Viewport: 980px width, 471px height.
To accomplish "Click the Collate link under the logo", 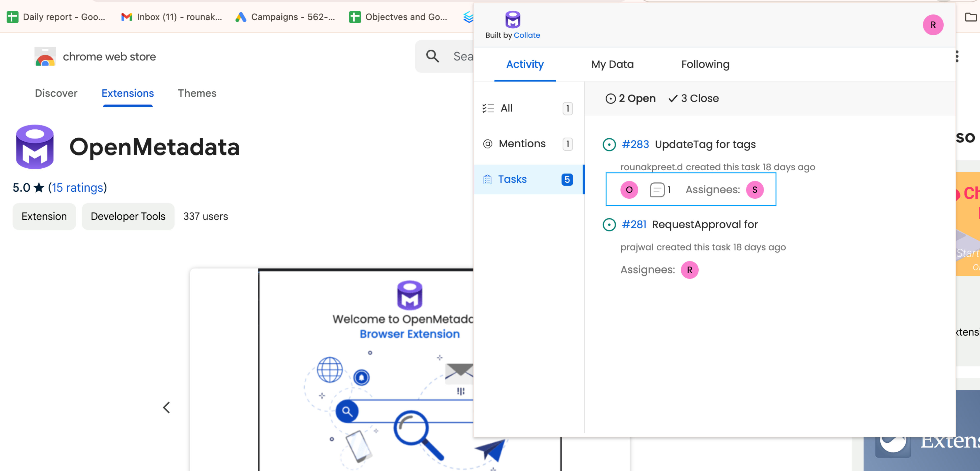I will [x=527, y=35].
